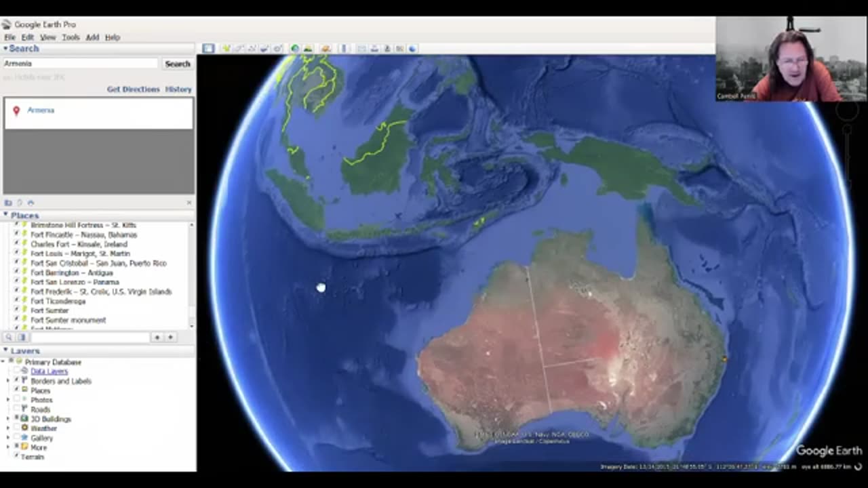Click the red pin of Armenia result
Screen dimensions: 868x488
16,110
